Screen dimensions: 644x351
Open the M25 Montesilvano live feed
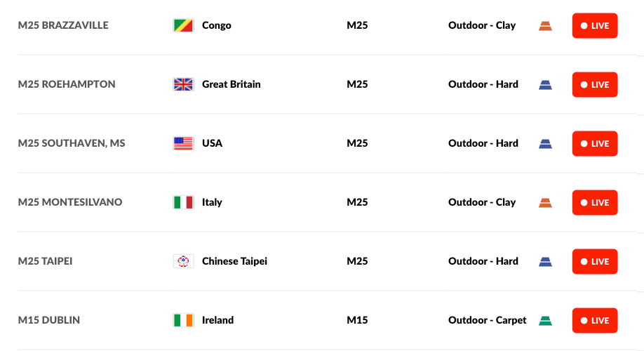point(594,203)
